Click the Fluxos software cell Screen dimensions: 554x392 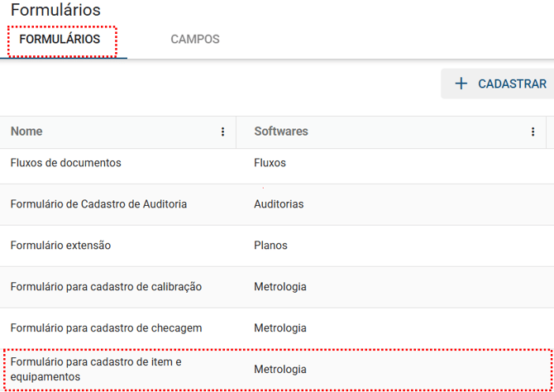[x=270, y=163]
